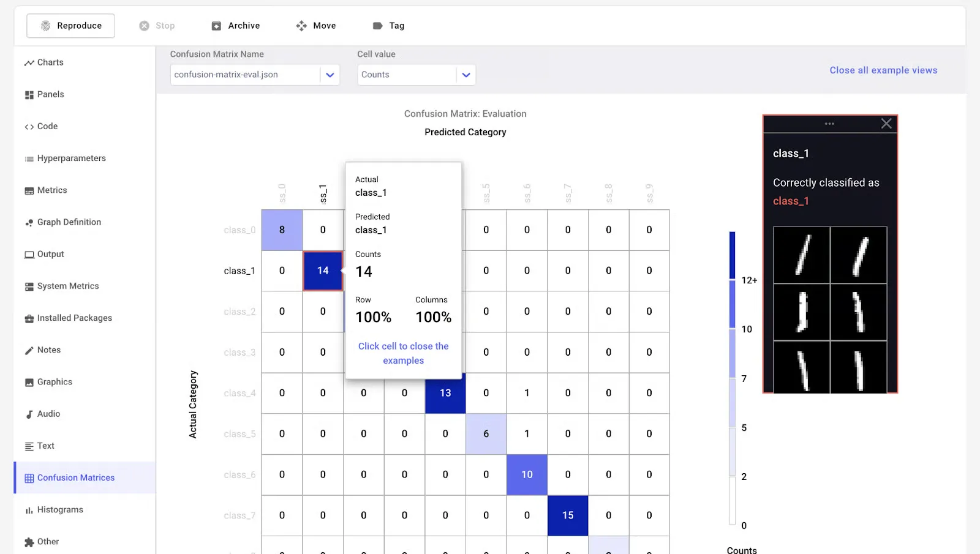The width and height of the screenshot is (980, 554).
Task: Click the Charts line icon in sidebar
Action: click(29, 63)
